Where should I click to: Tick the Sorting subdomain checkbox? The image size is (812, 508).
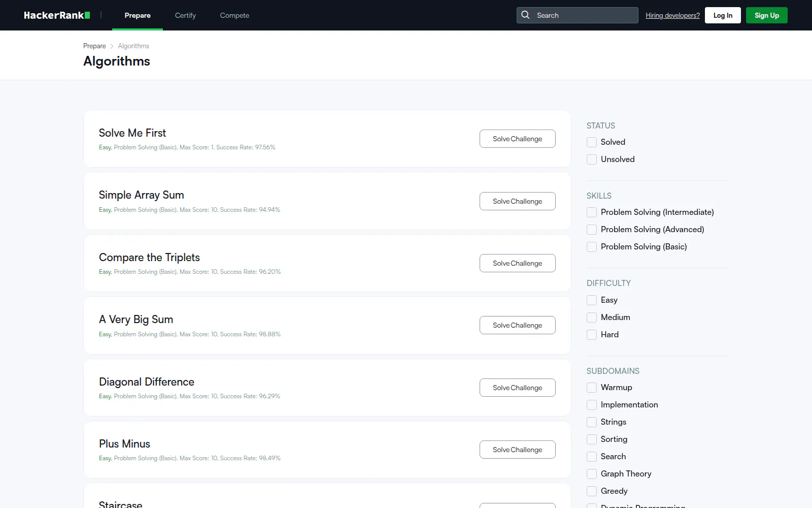592,439
